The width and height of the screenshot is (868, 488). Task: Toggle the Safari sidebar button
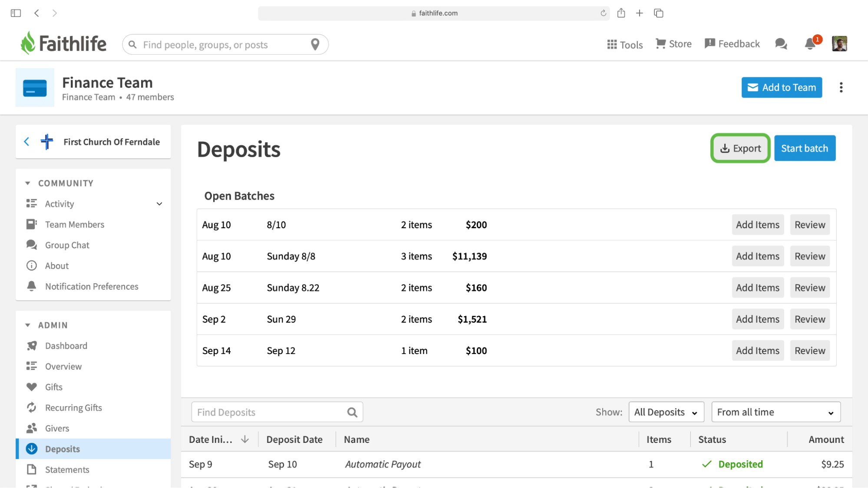16,13
